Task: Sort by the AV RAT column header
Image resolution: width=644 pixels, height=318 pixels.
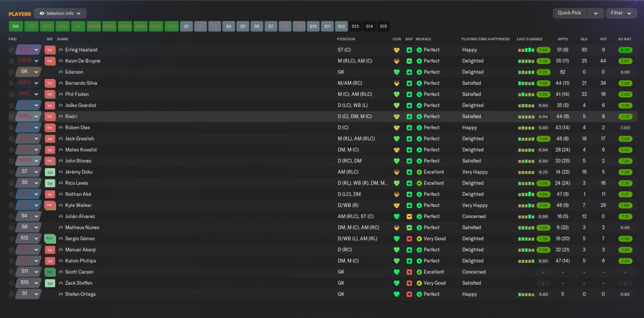Action: click(x=624, y=39)
